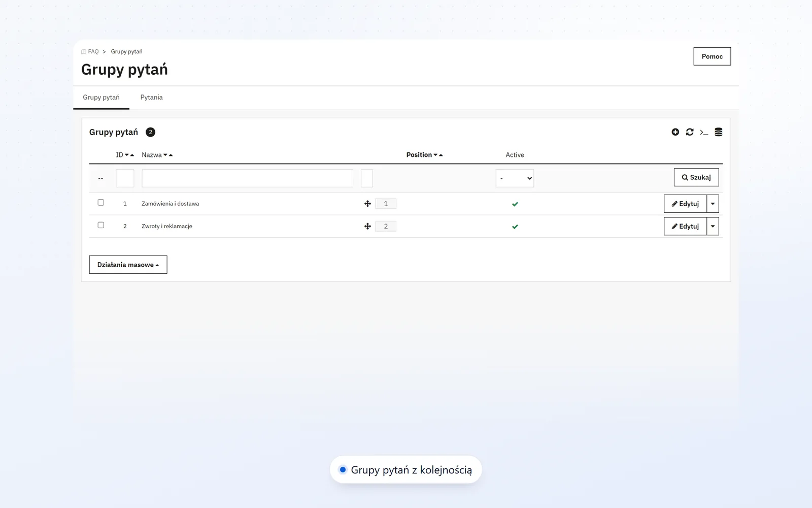Sort Nazwa column ascending with the up arrow

pyautogui.click(x=171, y=155)
